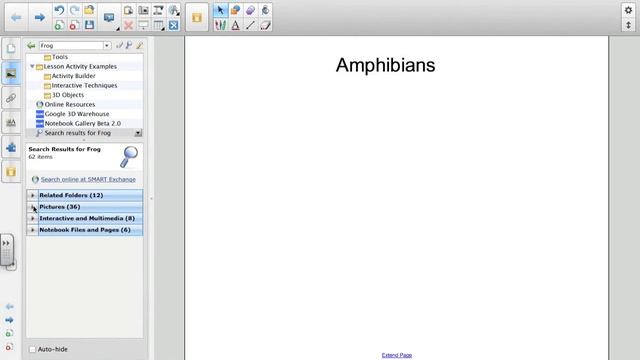Choose the Select pointer tool
This screenshot has height=360, width=640.
click(220, 10)
